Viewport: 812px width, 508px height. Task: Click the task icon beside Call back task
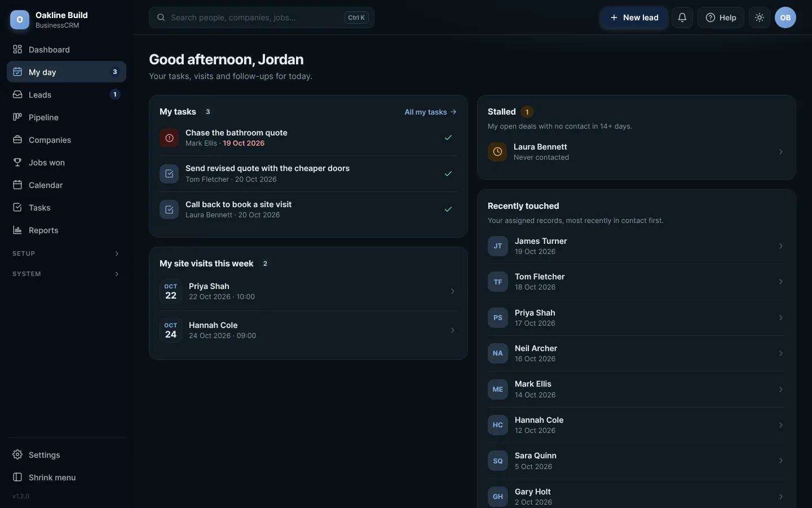tap(169, 209)
